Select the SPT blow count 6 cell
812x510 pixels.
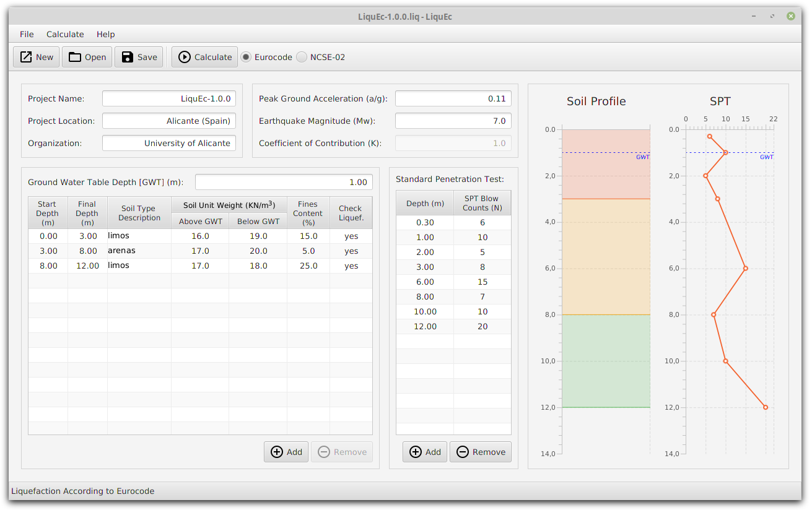tap(482, 222)
